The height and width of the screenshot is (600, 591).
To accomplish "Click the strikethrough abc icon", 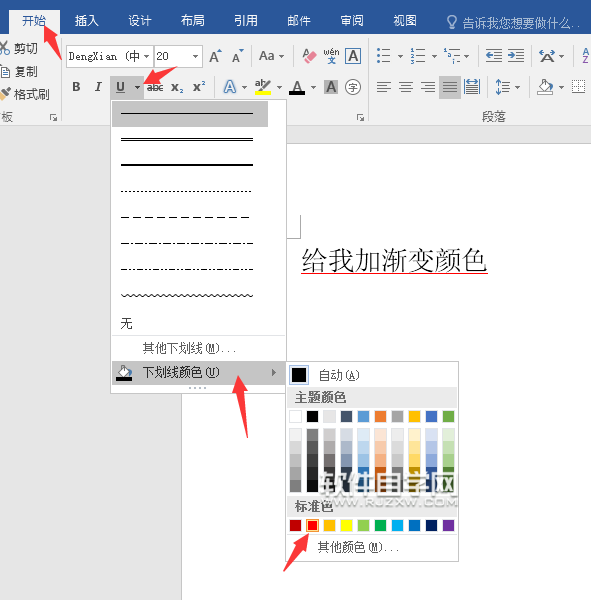I will (155, 88).
